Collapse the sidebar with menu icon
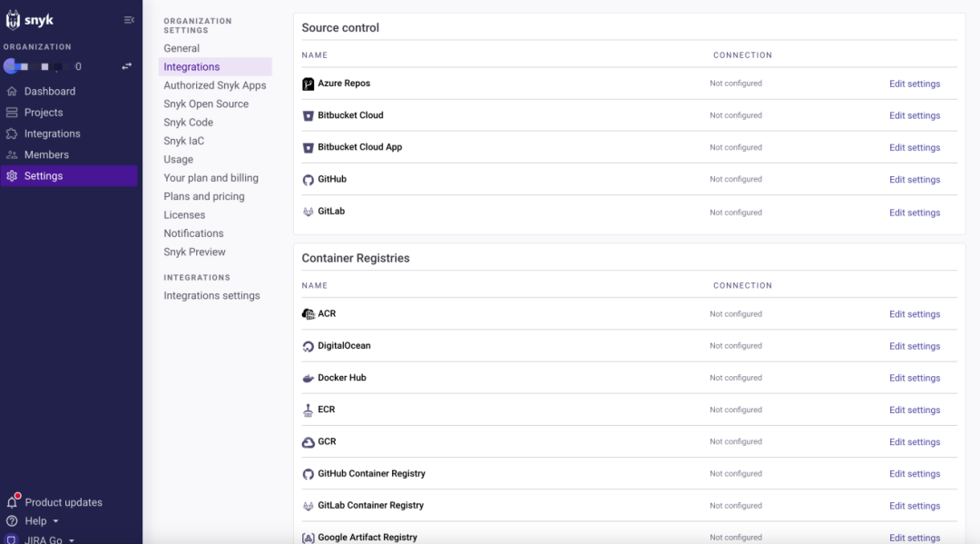 129,20
